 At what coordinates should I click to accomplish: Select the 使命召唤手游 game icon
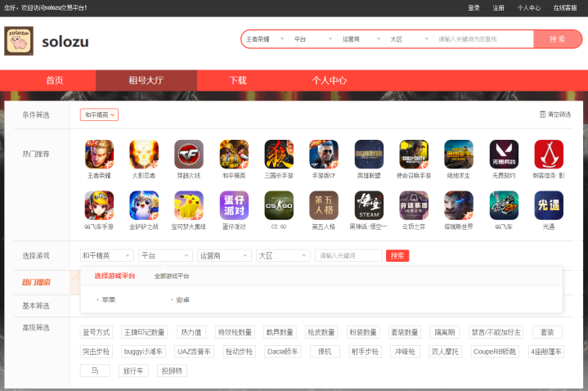point(414,155)
